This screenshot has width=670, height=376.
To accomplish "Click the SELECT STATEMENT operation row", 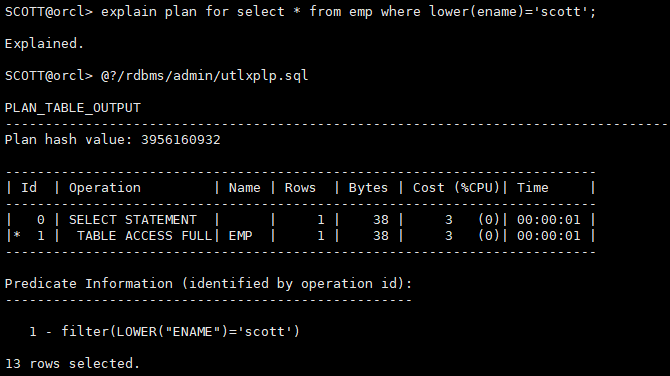I will tap(300, 220).
